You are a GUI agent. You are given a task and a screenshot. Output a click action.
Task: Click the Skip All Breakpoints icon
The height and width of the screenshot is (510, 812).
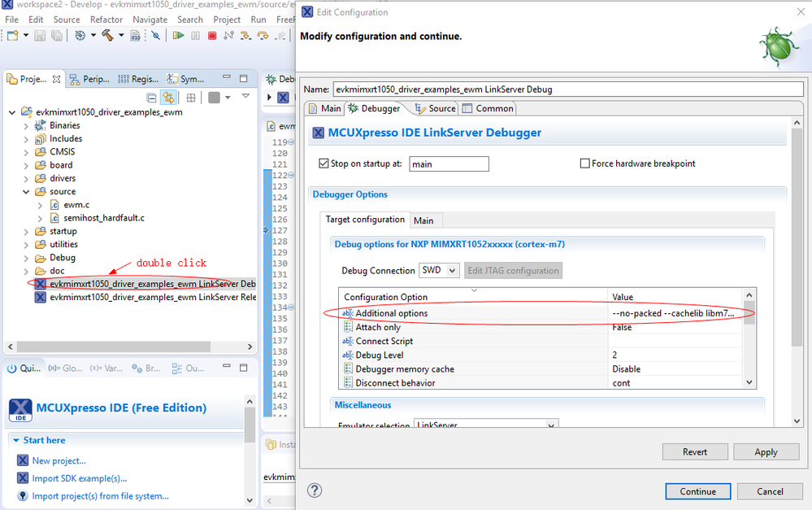[155, 35]
